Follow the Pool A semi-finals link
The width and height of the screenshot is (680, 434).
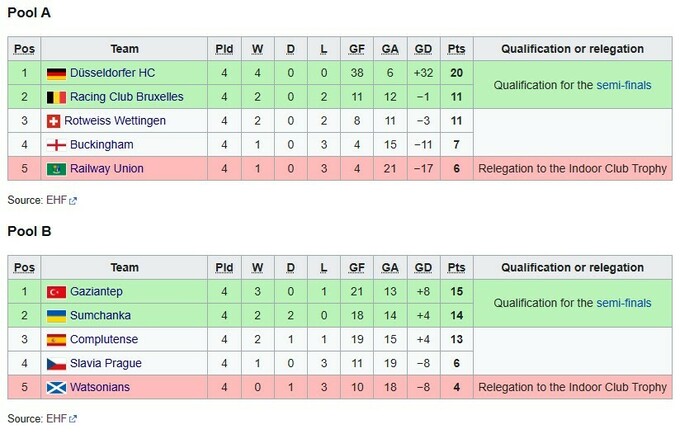tap(623, 85)
